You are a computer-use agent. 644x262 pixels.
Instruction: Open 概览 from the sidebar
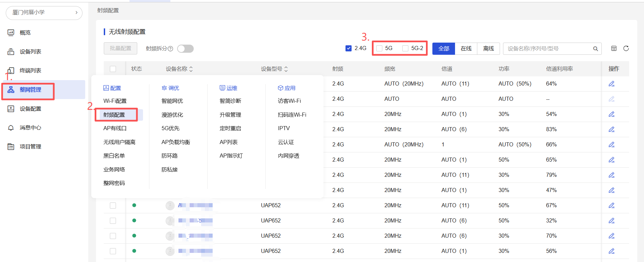(x=25, y=32)
